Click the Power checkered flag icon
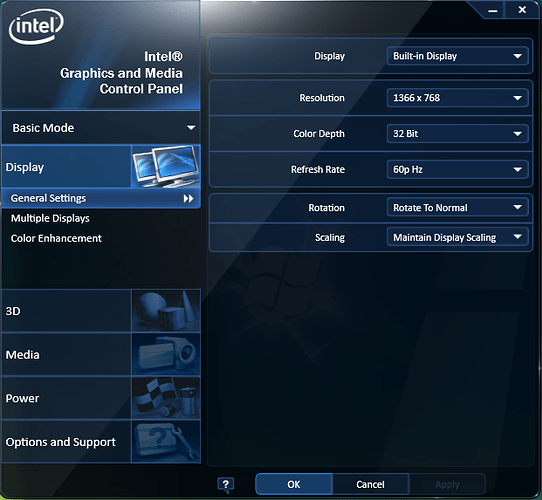The height and width of the screenshot is (500, 542). [166, 398]
